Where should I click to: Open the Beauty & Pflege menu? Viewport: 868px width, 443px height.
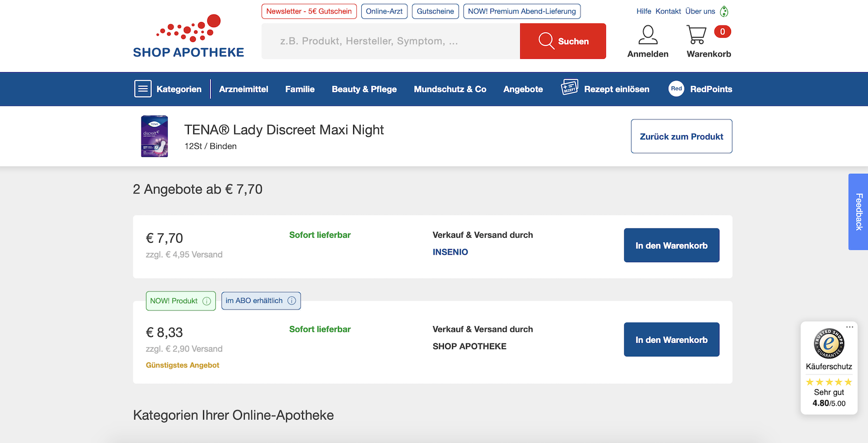click(x=364, y=89)
